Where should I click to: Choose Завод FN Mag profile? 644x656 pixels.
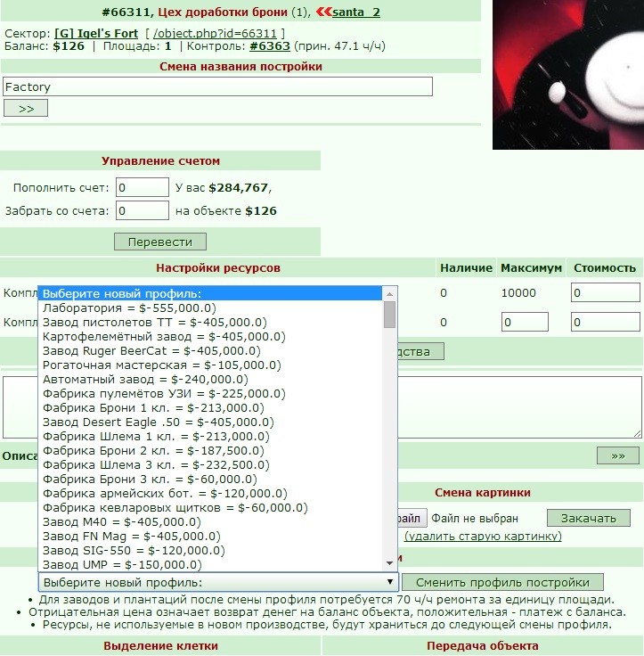coord(210,536)
